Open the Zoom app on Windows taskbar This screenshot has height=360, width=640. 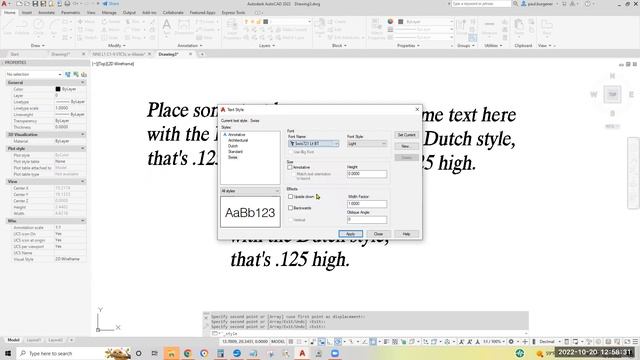pyautogui.click(x=335, y=353)
